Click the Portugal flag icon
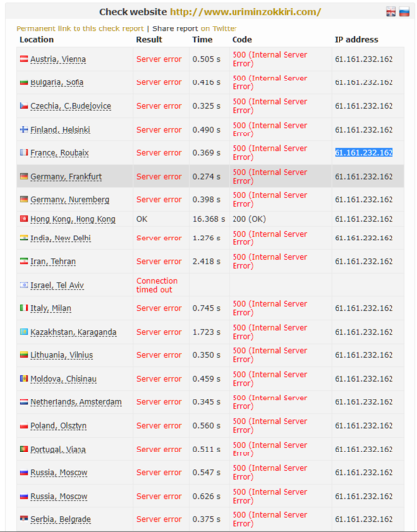Viewport: 417px width, 532px height. coord(24,449)
